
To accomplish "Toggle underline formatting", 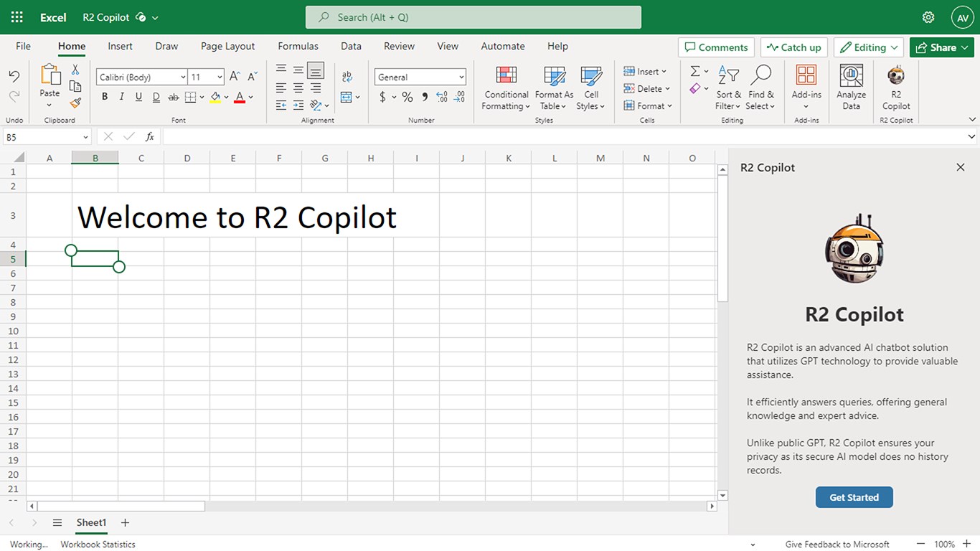I will [138, 97].
